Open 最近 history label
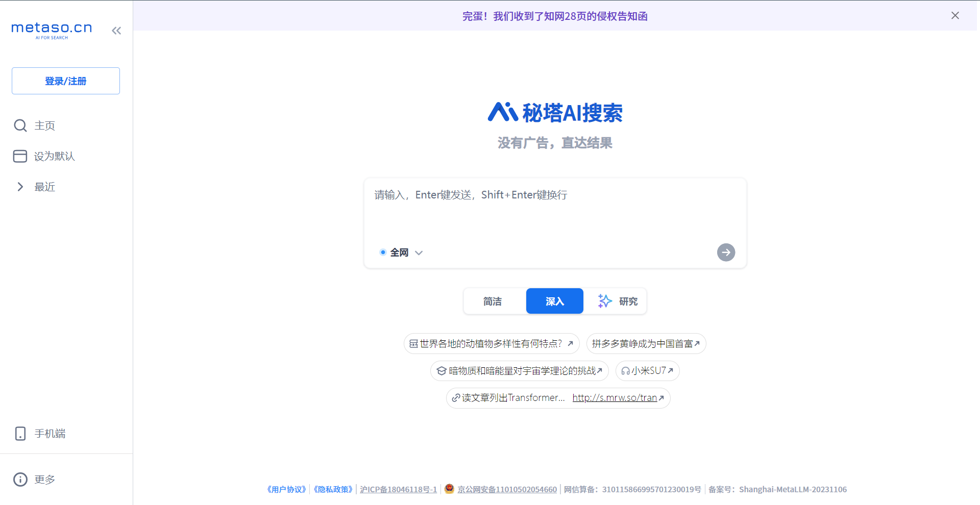This screenshot has width=980, height=505. coord(45,187)
